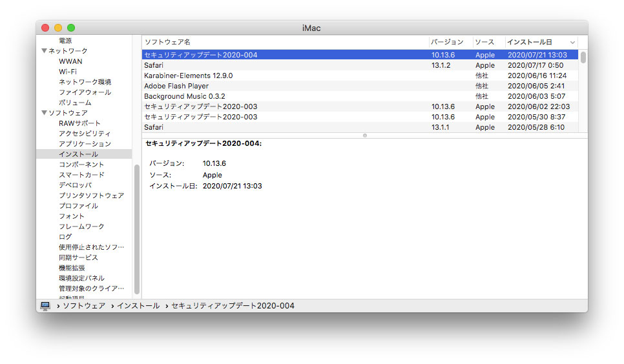Select ファイアウォール in the sidebar
The width and height of the screenshot is (624, 364).
point(85,92)
